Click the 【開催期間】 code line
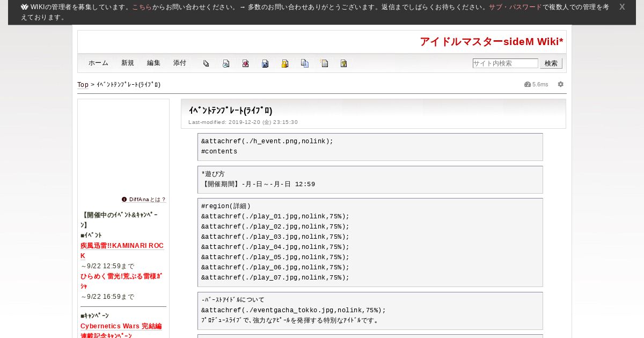 (x=258, y=185)
